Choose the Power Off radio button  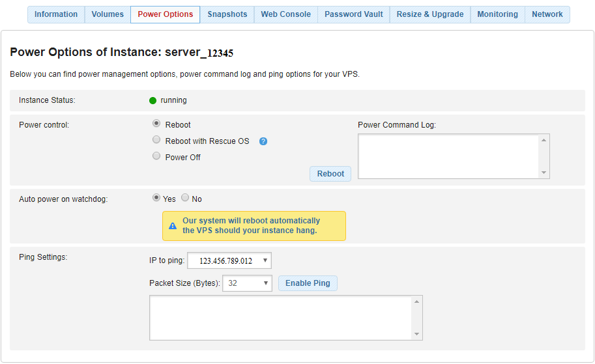click(x=156, y=156)
